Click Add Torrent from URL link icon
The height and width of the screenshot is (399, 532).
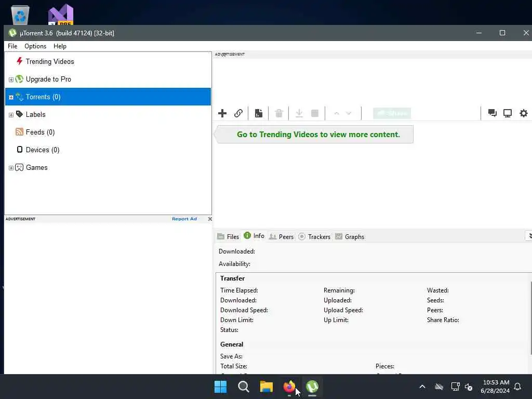238,113
